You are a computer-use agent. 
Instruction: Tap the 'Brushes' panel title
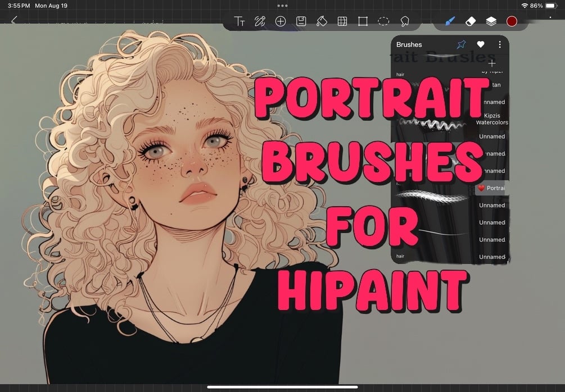point(409,44)
